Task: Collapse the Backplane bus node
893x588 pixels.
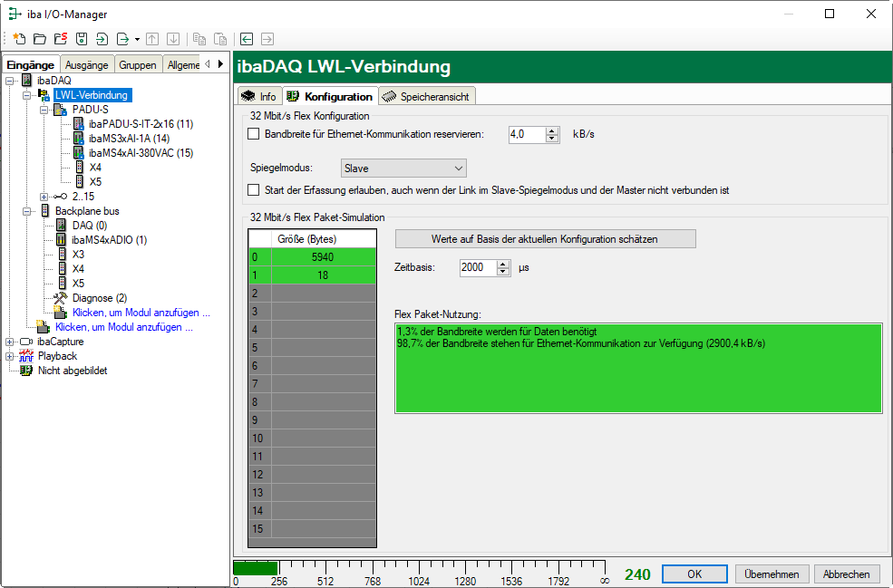Action: 27,211
